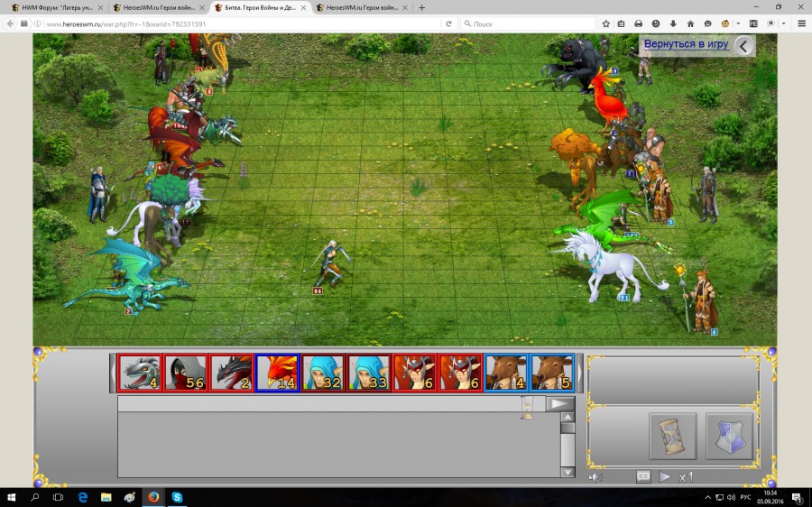Select the phoenix portrait with 14
The height and width of the screenshot is (507, 812).
click(277, 373)
